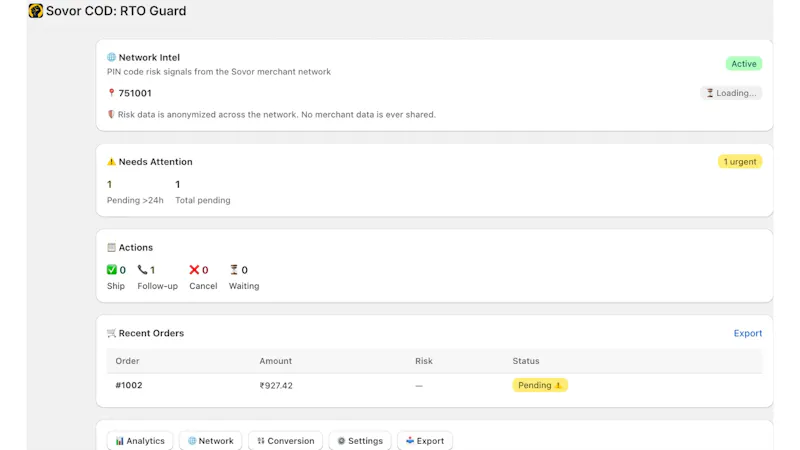Viewport: 800px width, 450px height.
Task: Click the Needs Attention heading
Action: click(156, 162)
